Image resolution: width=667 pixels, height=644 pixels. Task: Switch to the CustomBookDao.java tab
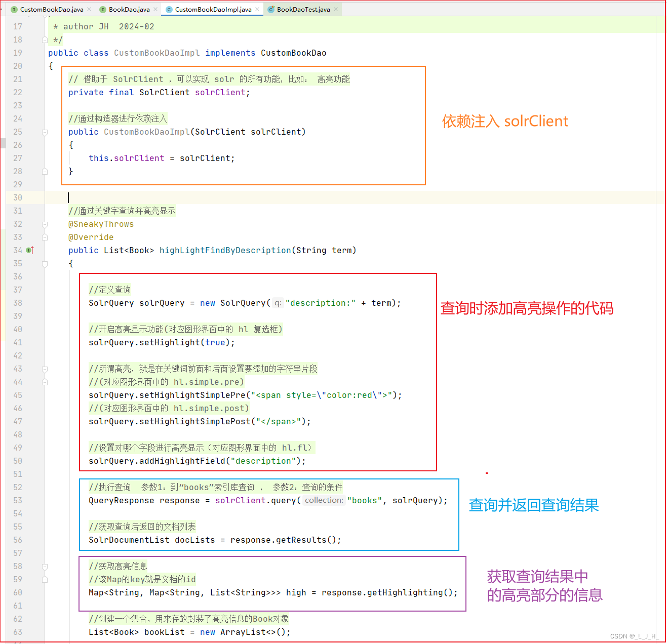[x=51, y=9]
